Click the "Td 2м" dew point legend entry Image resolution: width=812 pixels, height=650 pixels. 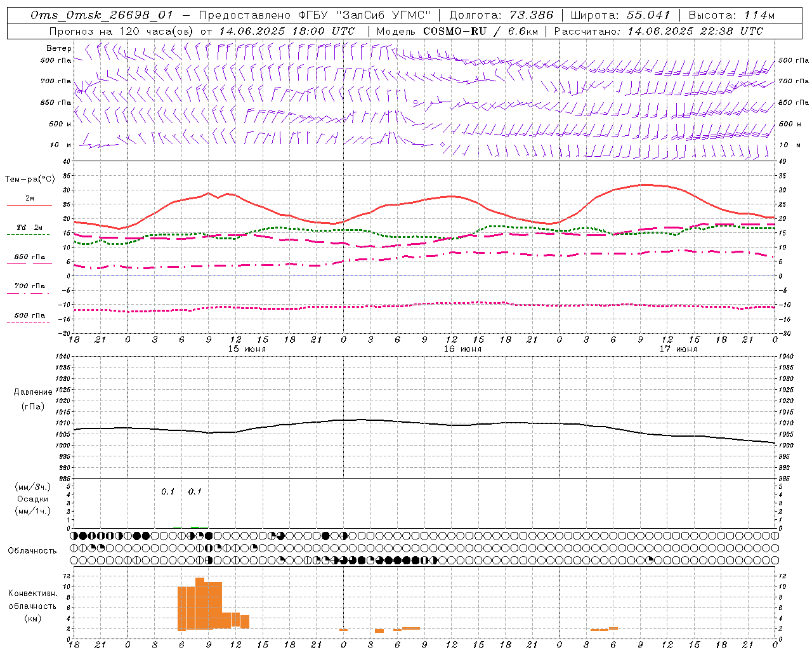click(x=30, y=227)
